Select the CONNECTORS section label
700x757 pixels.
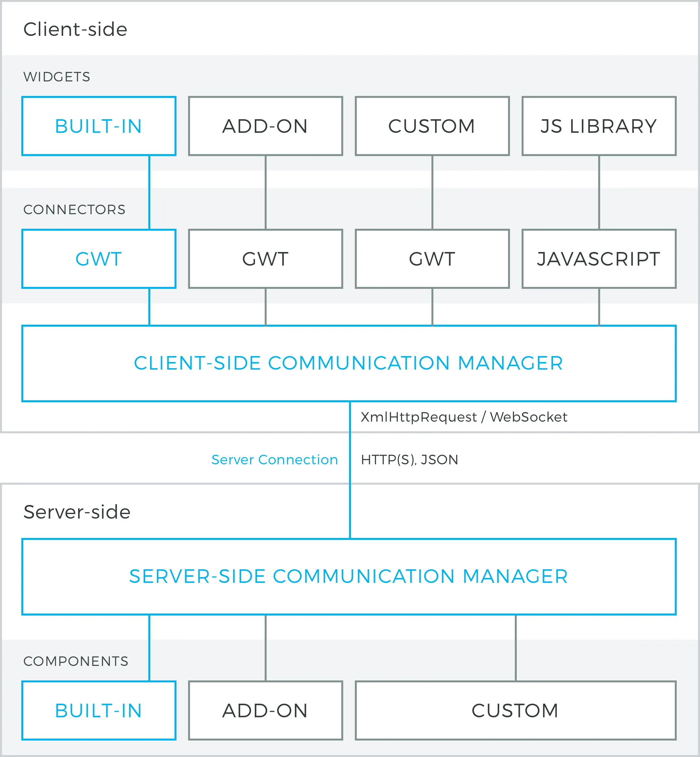point(74,209)
